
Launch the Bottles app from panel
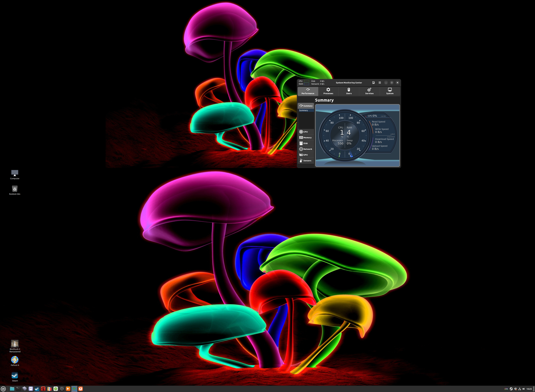point(49,389)
